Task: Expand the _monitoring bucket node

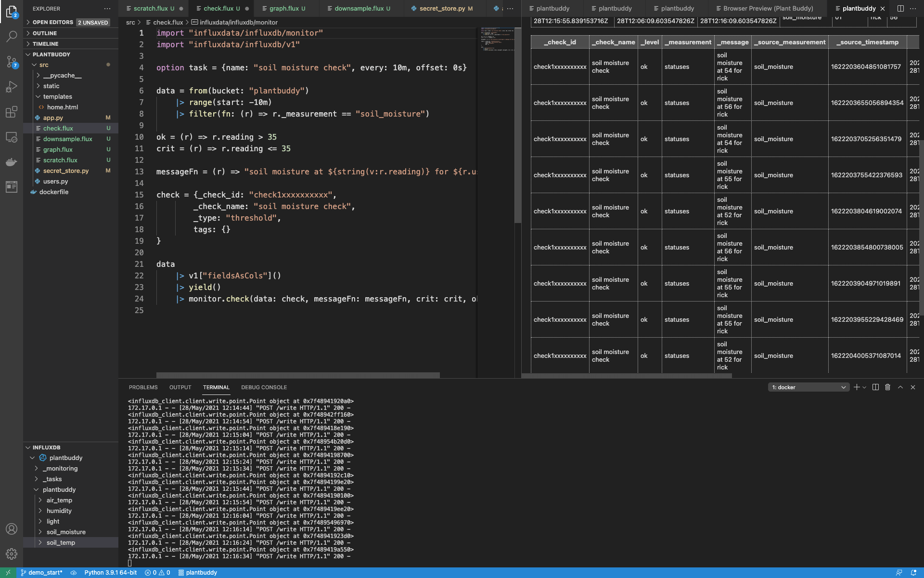Action: [37, 468]
